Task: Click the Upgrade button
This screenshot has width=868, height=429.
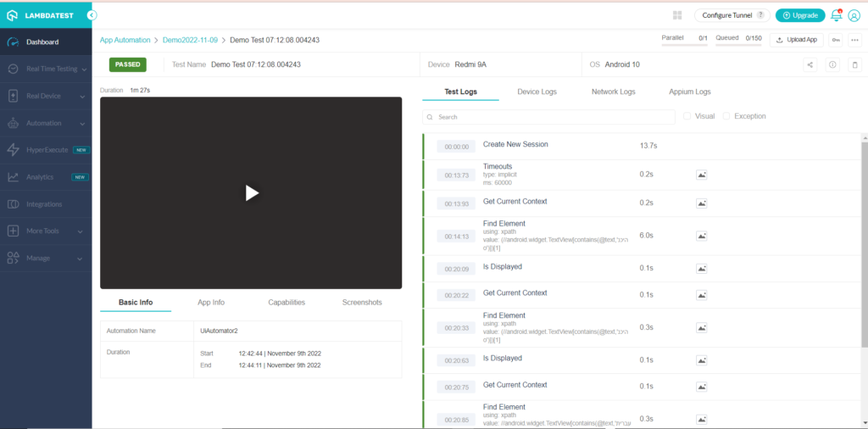Action: [x=800, y=15]
